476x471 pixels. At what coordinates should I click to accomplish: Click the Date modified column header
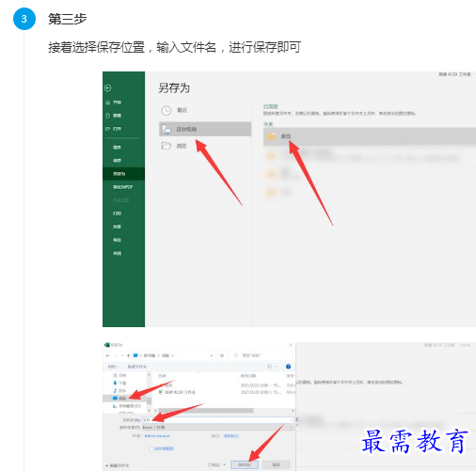(x=248, y=376)
